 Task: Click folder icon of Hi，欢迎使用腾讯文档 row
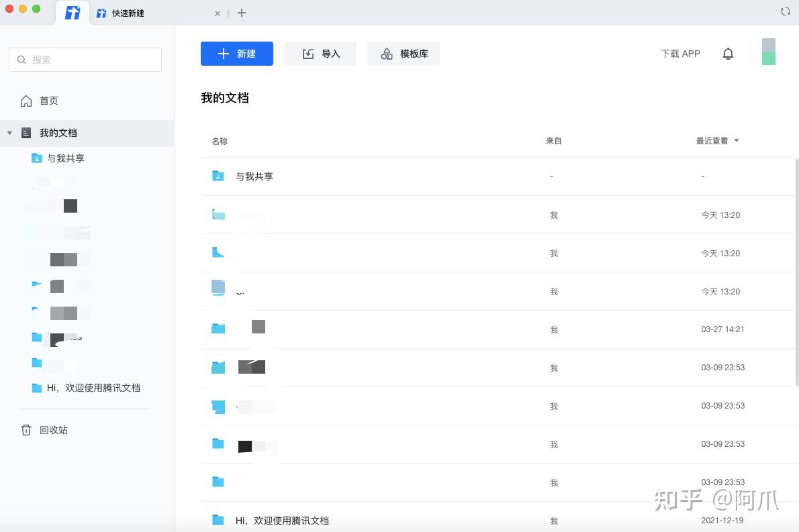coord(218,519)
